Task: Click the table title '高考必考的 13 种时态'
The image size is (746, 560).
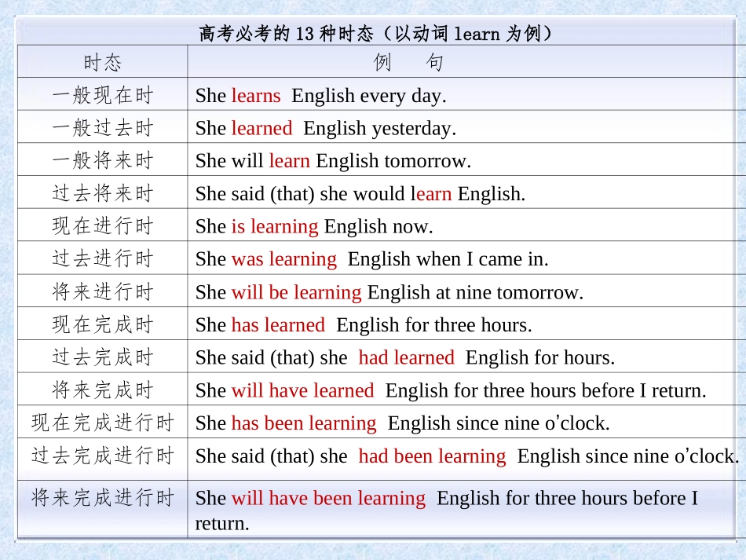Action: pyautogui.click(x=286, y=33)
